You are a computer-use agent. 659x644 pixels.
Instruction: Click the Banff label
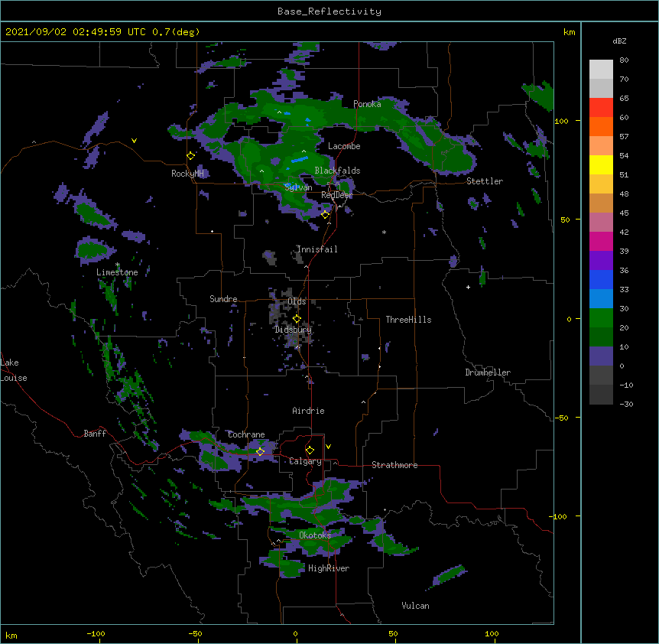pos(95,434)
